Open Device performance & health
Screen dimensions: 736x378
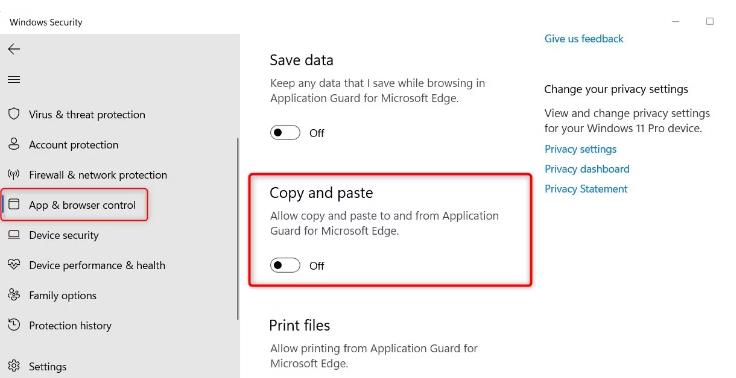(x=97, y=265)
